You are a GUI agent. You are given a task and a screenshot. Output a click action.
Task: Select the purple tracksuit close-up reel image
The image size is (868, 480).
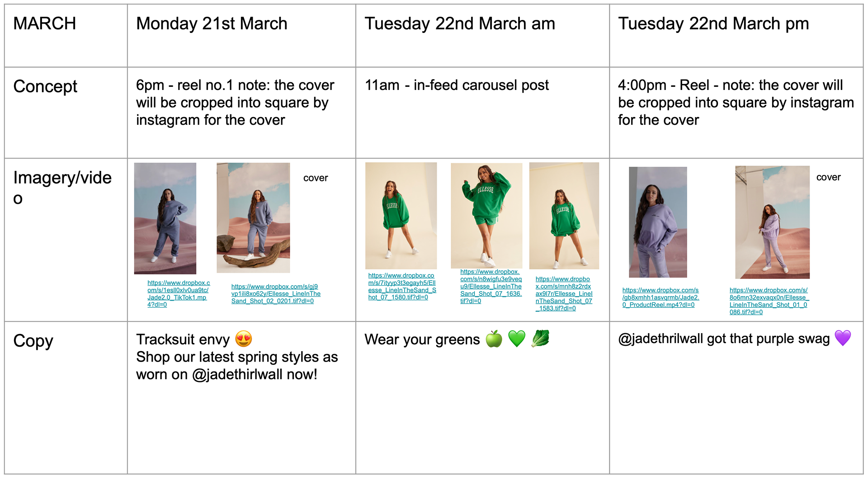[658, 222]
